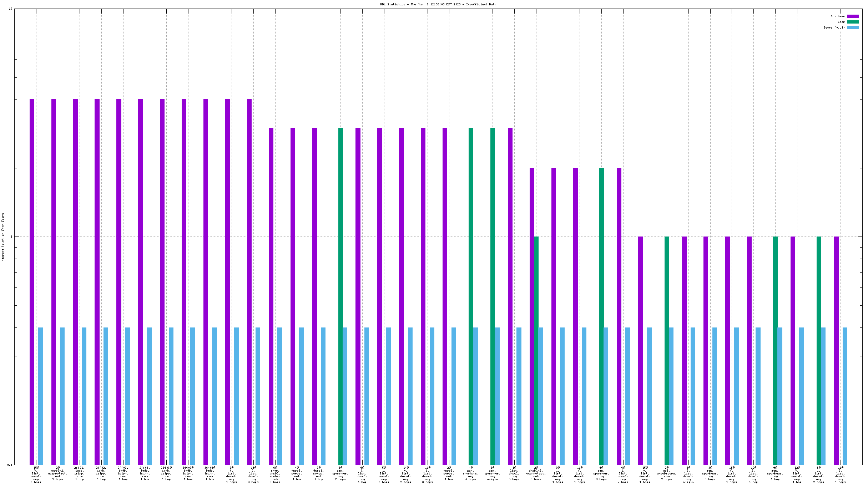The width and height of the screenshot is (868, 488).
Task: Click the y-axis tick label '1'
Action: [11, 237]
